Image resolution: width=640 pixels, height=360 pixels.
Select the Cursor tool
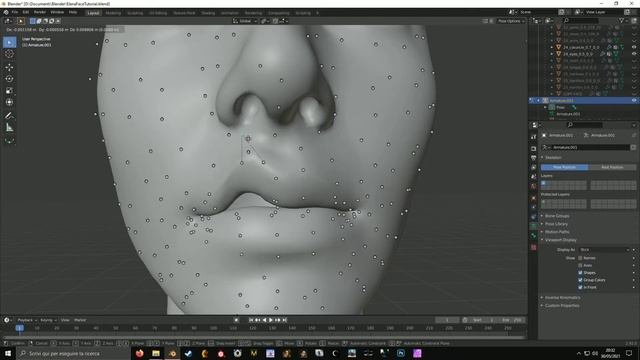pos(9,54)
